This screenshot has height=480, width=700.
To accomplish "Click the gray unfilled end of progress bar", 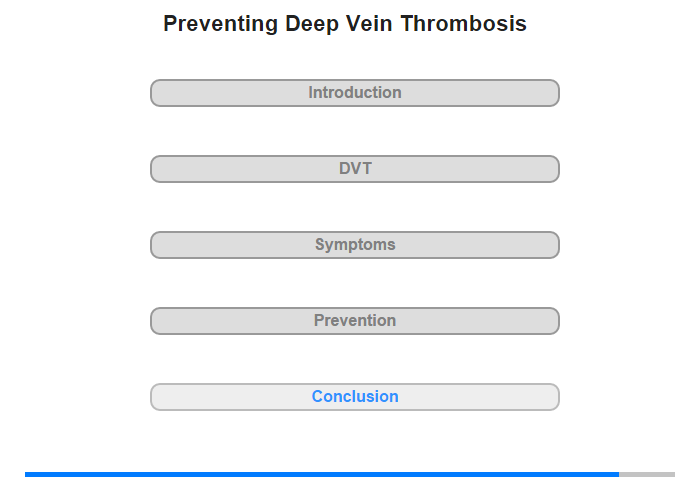I will pyautogui.click(x=647, y=474).
